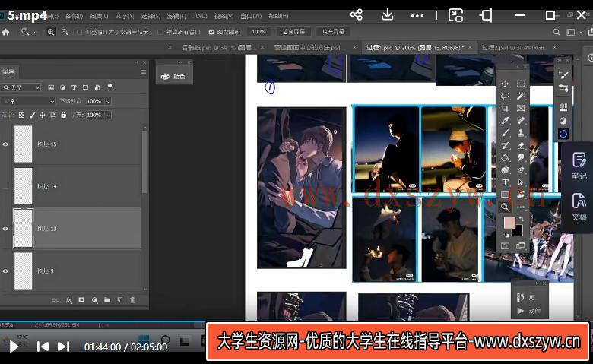Select the Eraser tool
This screenshot has height=364, width=593.
tap(521, 146)
